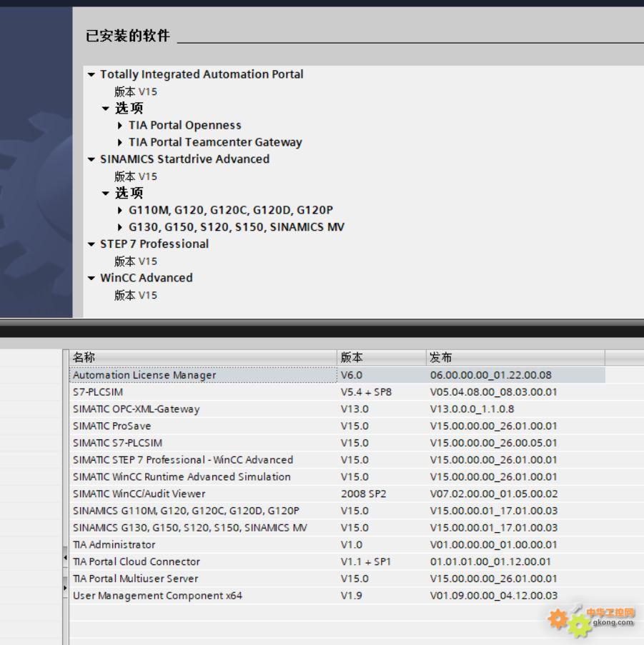Select the SIMATIC OPC-XML-Gateway row
The width and height of the screenshot is (644, 645).
coord(337,409)
